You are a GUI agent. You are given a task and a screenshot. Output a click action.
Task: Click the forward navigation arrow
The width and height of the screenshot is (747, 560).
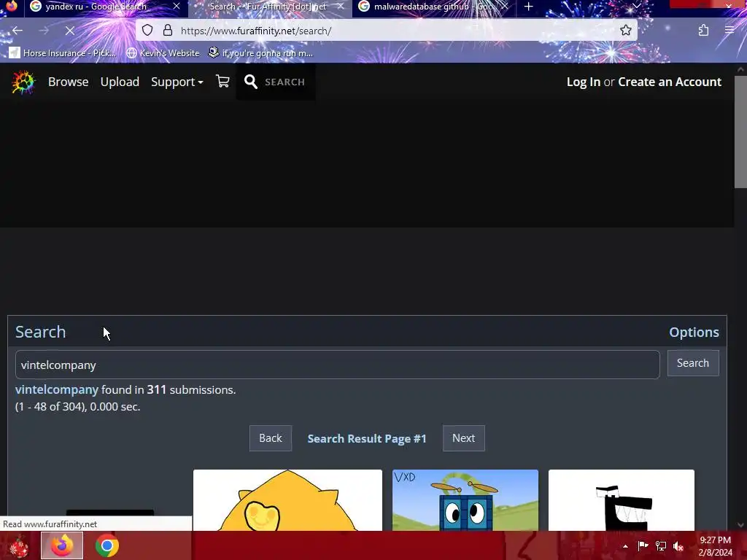point(44,31)
